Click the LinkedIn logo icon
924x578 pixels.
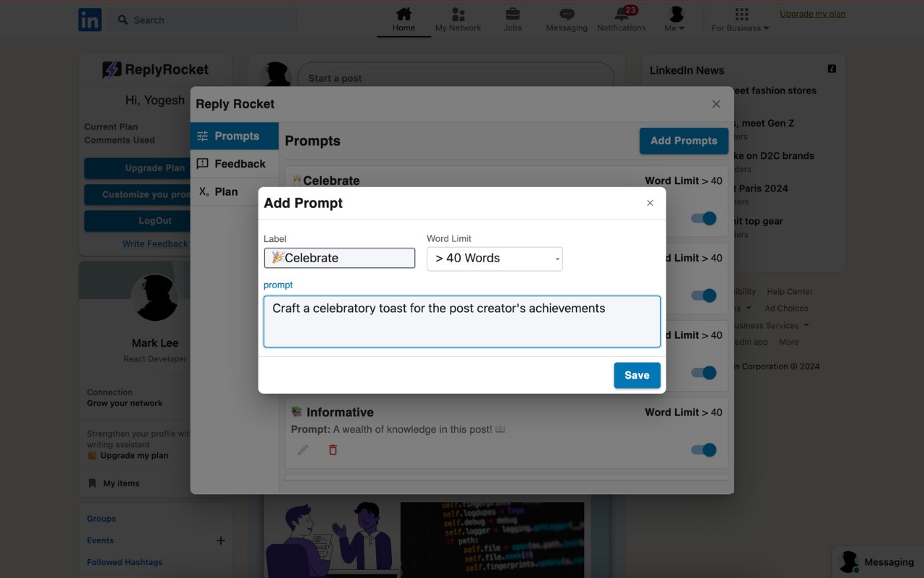pos(90,20)
